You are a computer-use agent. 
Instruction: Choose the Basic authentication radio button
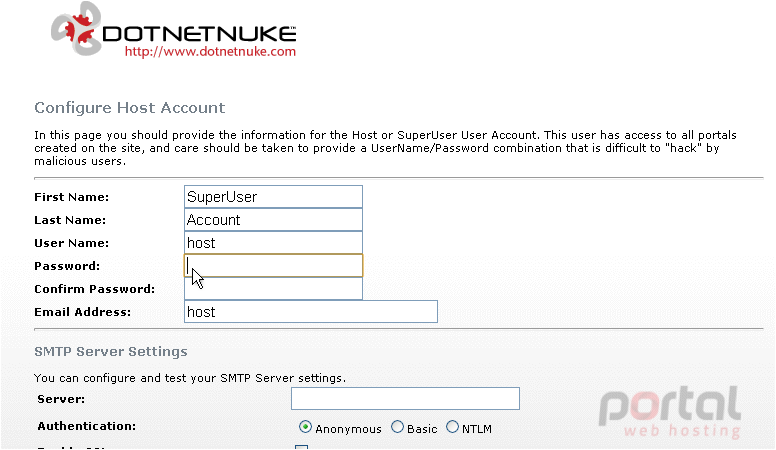(397, 427)
